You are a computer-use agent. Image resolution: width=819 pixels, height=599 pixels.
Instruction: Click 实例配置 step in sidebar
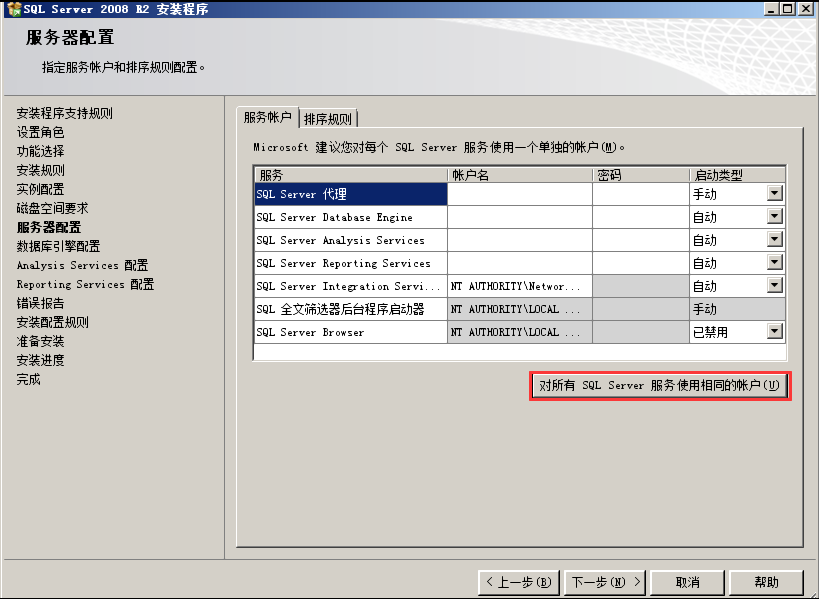(x=40, y=189)
